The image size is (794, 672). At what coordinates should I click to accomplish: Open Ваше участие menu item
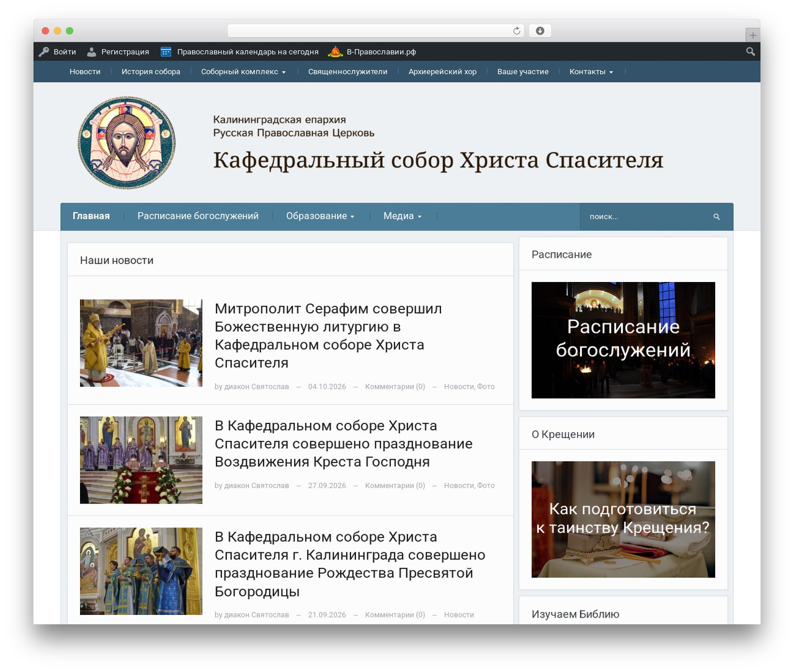point(523,72)
